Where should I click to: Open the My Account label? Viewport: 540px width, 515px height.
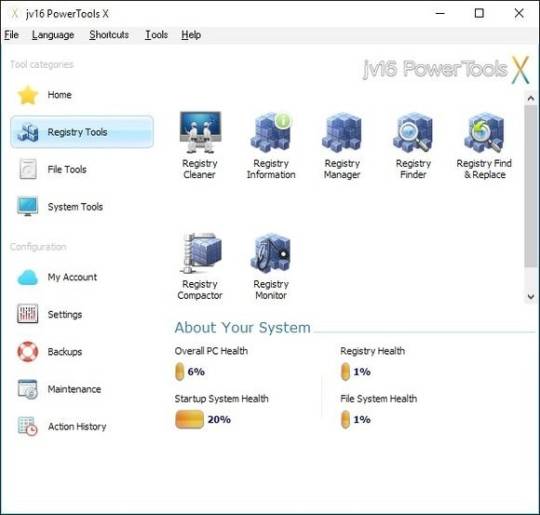72,277
